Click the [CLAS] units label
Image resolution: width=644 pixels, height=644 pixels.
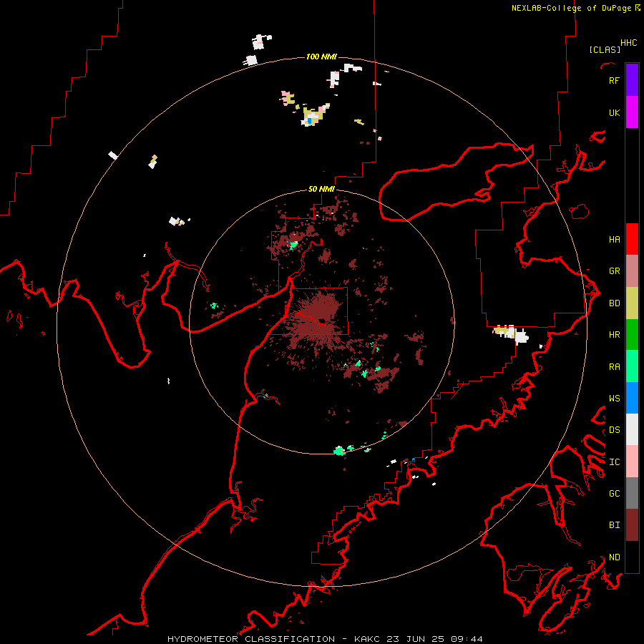pos(605,49)
